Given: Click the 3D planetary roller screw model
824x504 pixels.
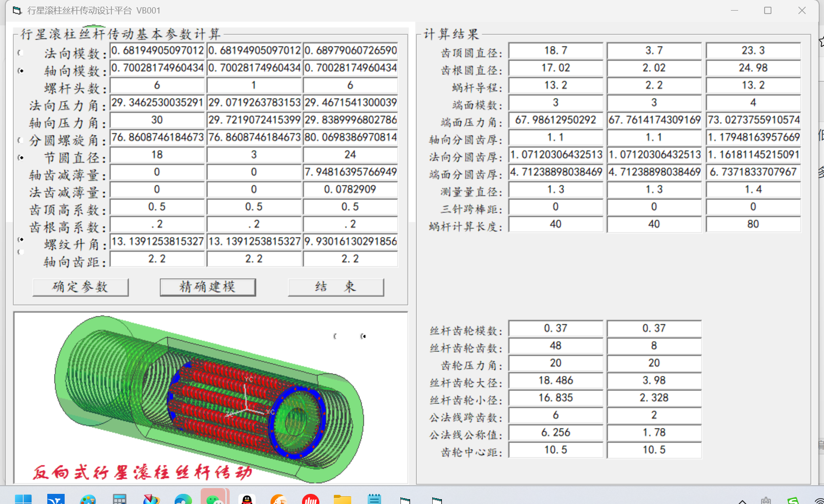Looking at the screenshot, I should [210, 398].
